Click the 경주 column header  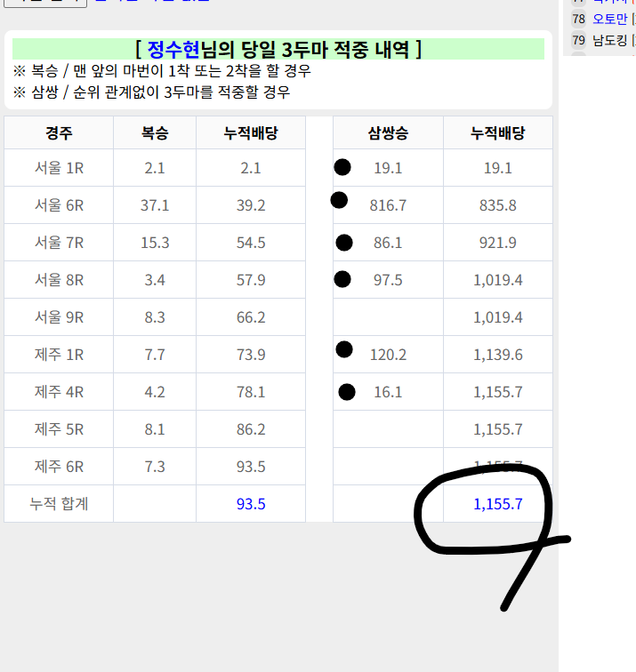[x=59, y=133]
